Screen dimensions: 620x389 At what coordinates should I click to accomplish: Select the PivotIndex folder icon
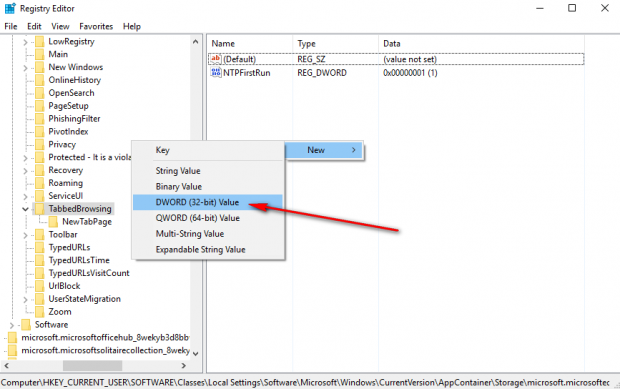tap(40, 132)
